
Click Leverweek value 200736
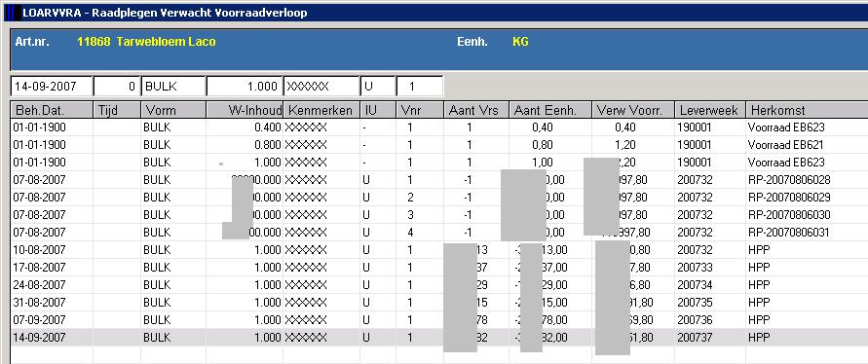[x=695, y=320]
